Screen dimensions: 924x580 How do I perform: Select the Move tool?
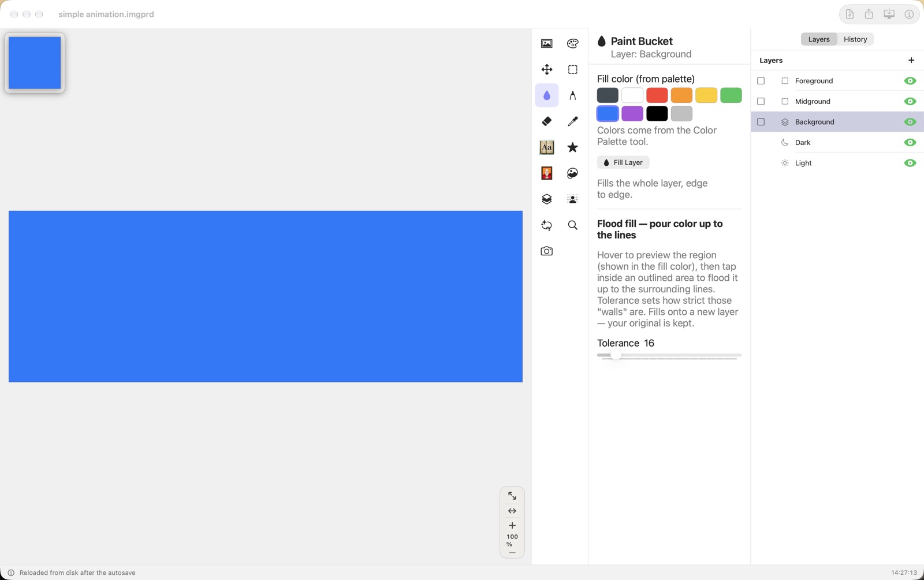coord(546,70)
